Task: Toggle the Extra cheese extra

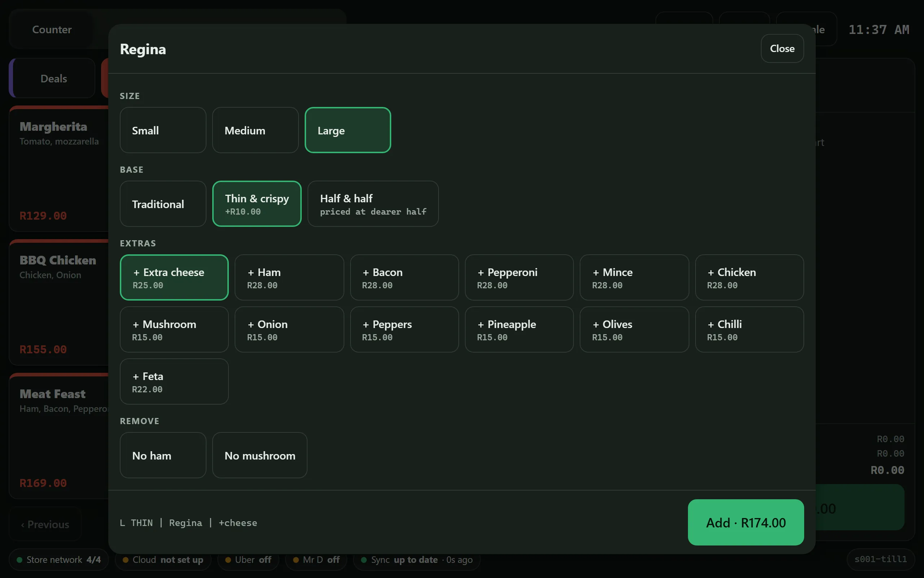Action: click(x=174, y=277)
